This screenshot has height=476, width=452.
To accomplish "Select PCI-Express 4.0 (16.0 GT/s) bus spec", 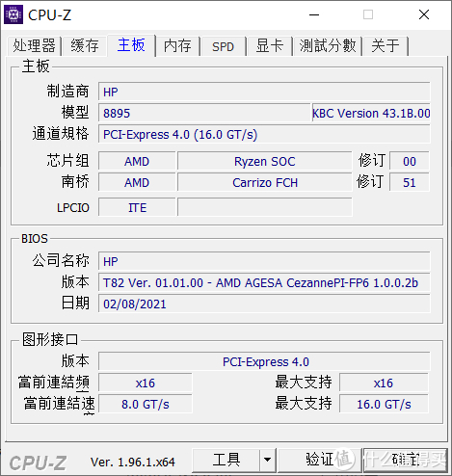I will pyautogui.click(x=264, y=134).
